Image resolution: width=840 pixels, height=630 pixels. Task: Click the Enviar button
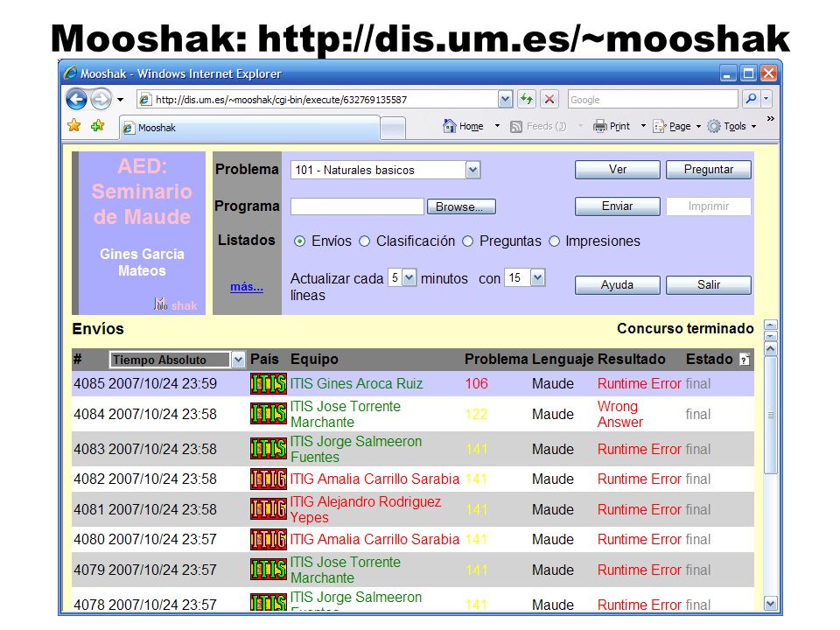[617, 206]
